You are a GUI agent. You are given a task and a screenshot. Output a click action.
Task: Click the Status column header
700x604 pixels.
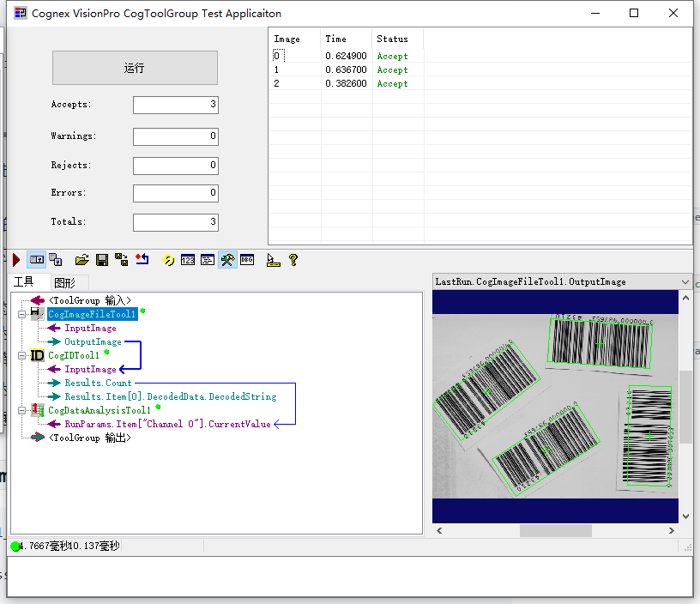coord(398,39)
